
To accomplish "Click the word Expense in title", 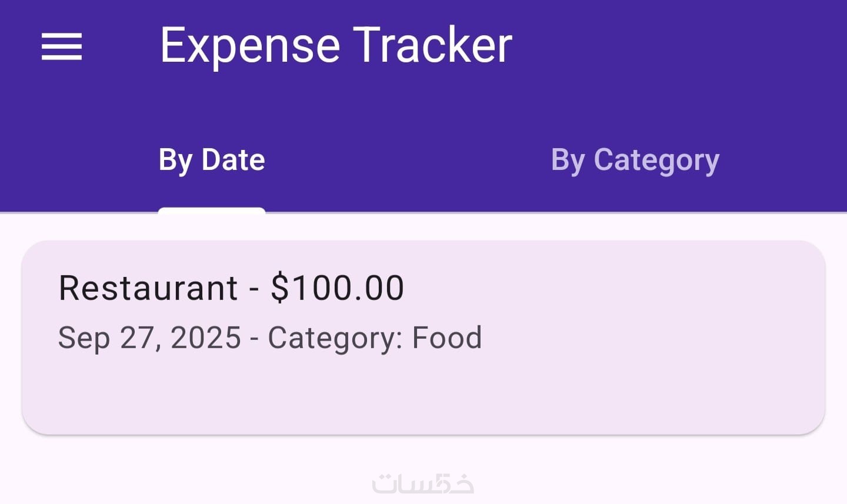I will 250,45.
